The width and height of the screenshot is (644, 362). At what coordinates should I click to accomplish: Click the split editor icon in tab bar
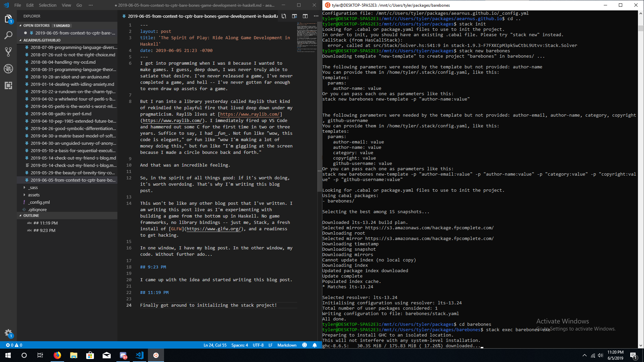point(305,16)
